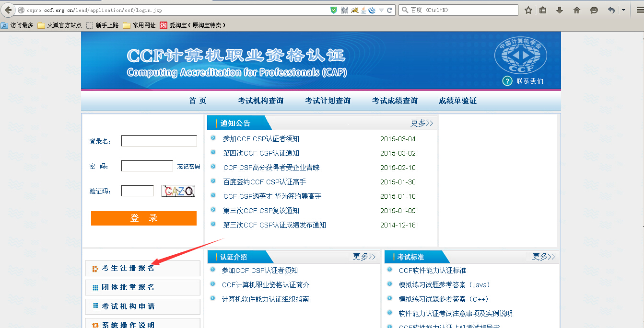
Task: Open 考试机构申请 sidebar button
Action: click(142, 306)
